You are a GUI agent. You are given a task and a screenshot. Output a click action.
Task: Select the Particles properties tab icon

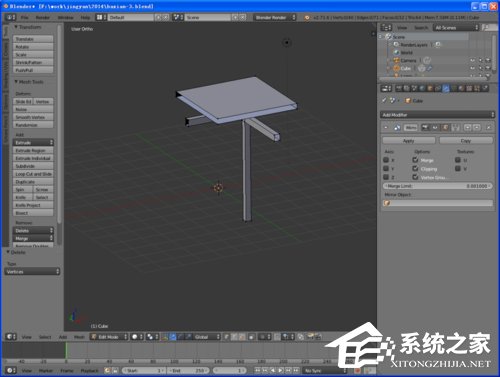point(477,88)
